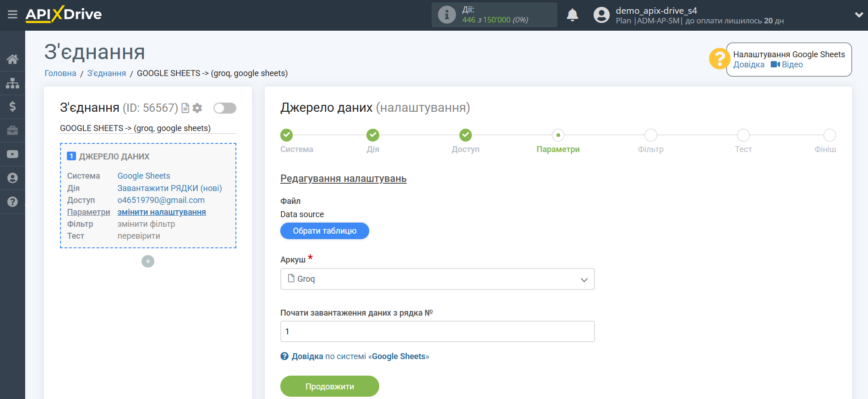Add a new block with plus icon
This screenshot has width=868, height=399.
(x=148, y=262)
